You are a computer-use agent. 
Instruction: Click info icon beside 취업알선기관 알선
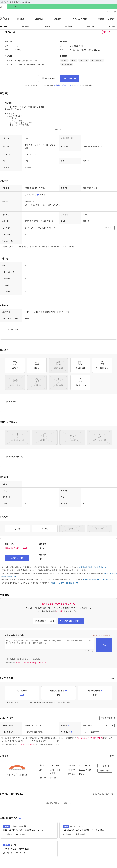[66, 690]
